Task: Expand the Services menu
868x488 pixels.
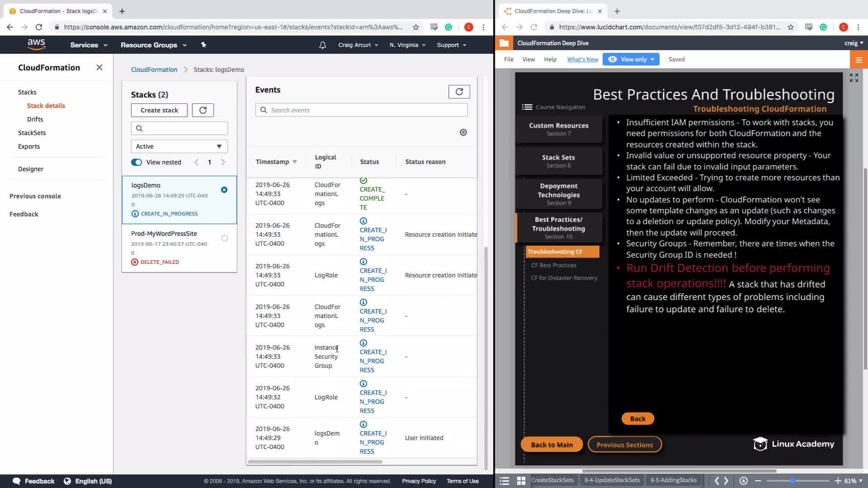Action: click(89, 45)
